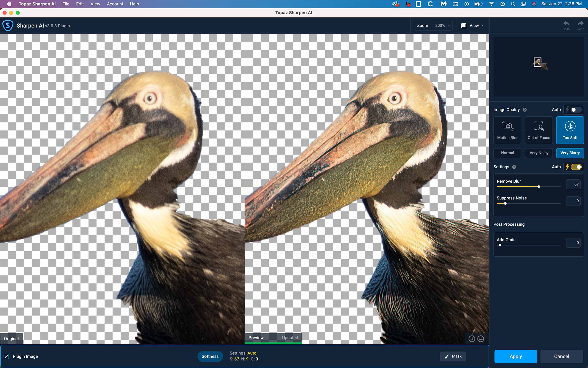Click the Cancel button

(x=562, y=356)
